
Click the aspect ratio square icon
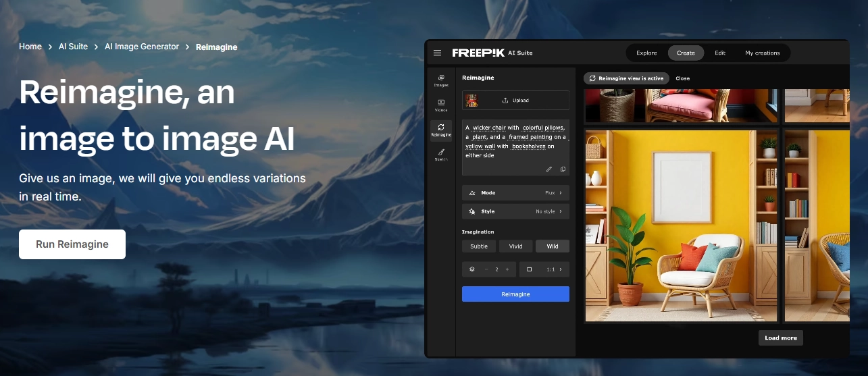pos(529,269)
